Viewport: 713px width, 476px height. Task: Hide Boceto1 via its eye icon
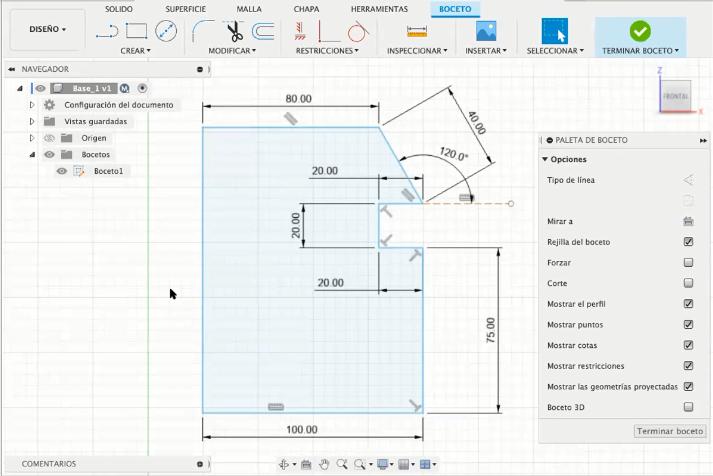pyautogui.click(x=61, y=171)
